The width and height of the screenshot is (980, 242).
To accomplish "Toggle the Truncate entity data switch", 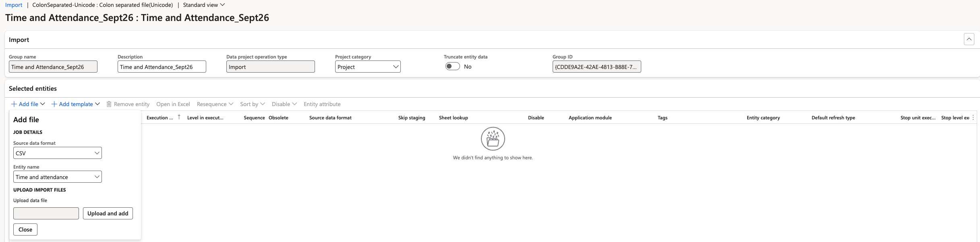I will tap(453, 66).
